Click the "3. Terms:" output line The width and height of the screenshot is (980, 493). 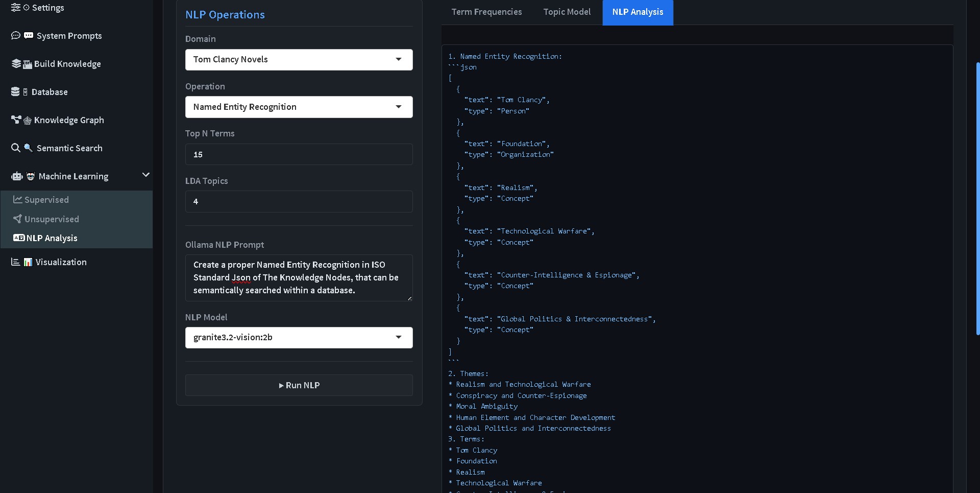[x=467, y=439]
